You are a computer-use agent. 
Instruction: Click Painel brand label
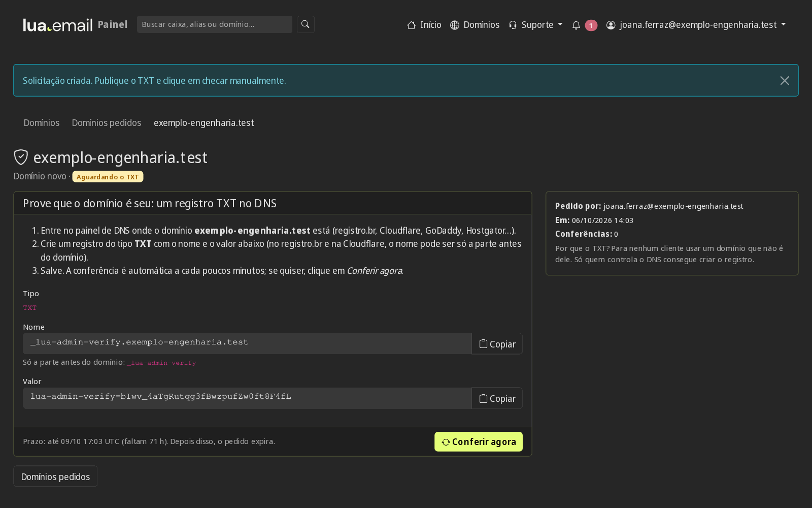[113, 24]
